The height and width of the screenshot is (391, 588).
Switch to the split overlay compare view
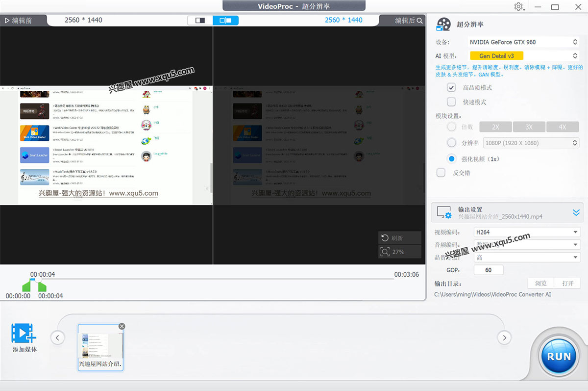point(200,20)
